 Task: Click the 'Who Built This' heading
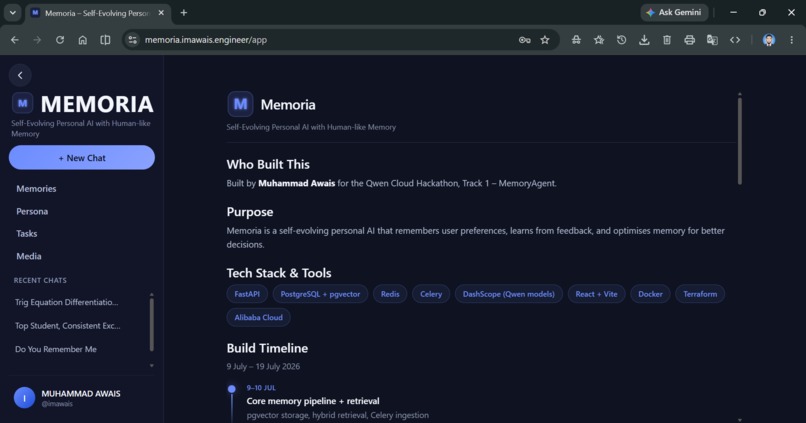click(x=268, y=164)
